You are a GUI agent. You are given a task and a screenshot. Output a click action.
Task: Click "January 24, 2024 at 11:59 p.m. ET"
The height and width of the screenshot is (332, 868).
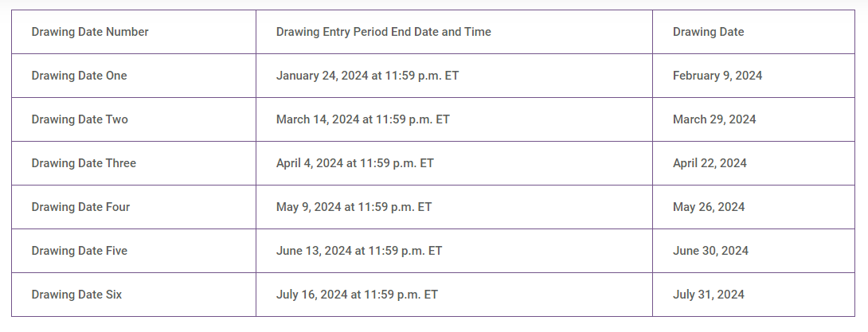[x=367, y=76]
